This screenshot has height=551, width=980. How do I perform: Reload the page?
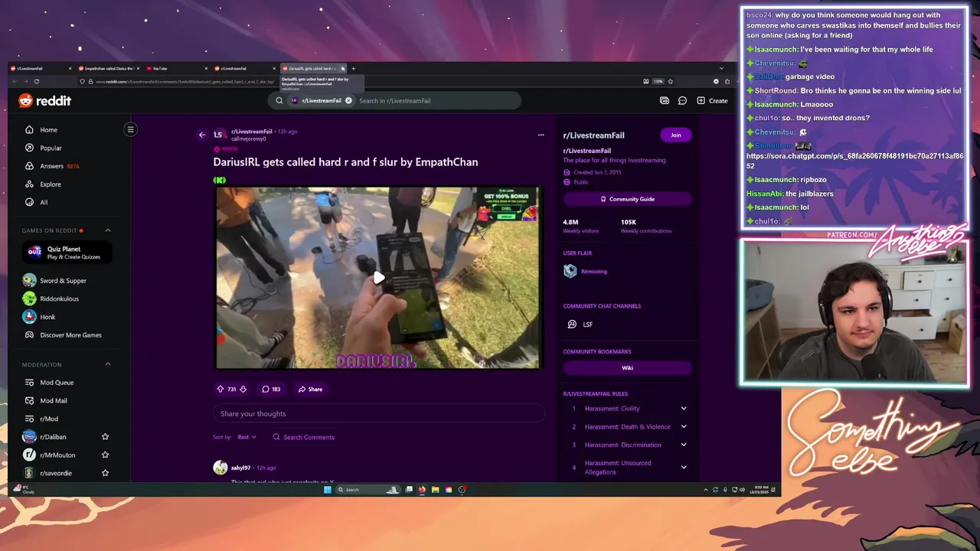pyautogui.click(x=36, y=81)
